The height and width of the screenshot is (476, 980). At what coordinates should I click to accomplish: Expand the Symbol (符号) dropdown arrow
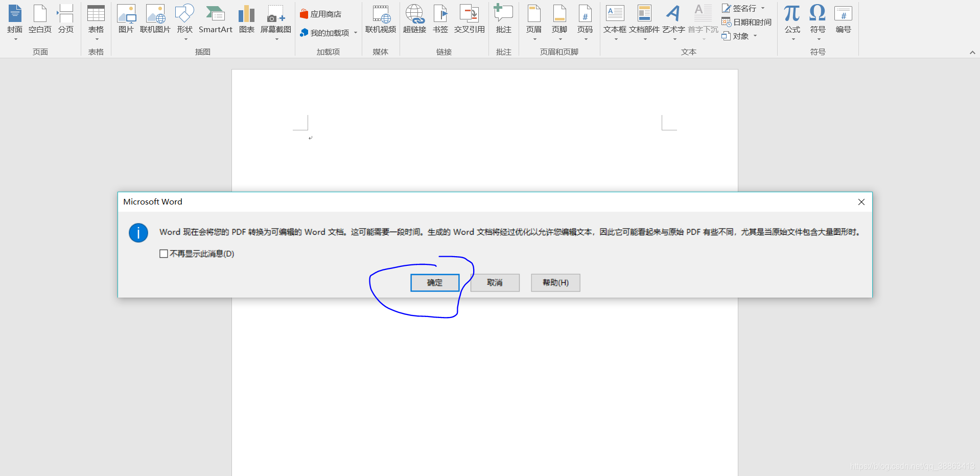click(x=819, y=39)
